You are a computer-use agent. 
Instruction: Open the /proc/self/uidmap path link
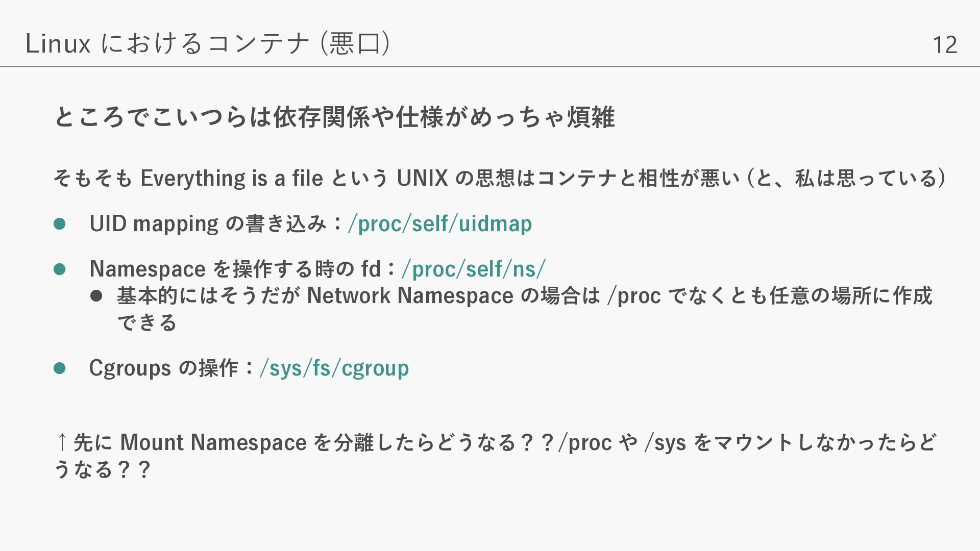(440, 223)
